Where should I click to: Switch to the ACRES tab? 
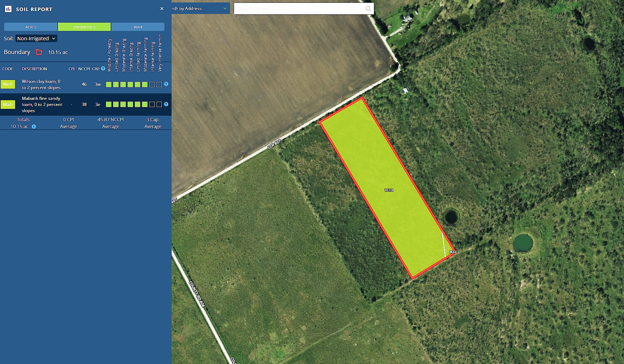pyautogui.click(x=31, y=27)
